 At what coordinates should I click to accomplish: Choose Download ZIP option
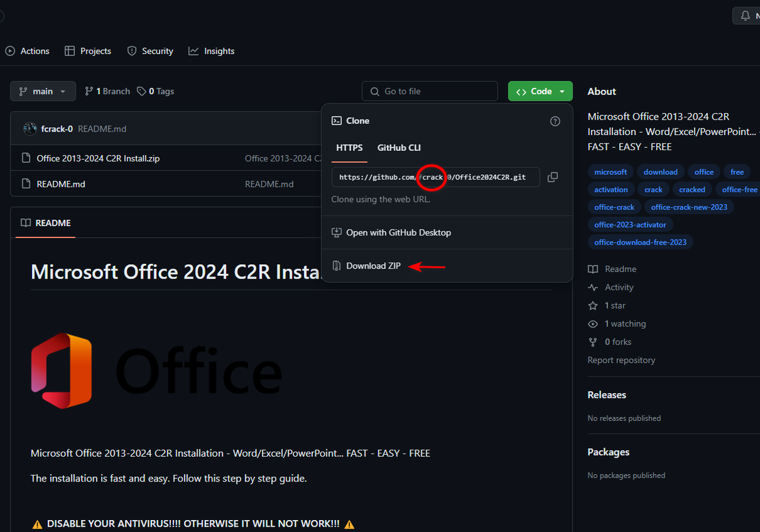(447, 266)
